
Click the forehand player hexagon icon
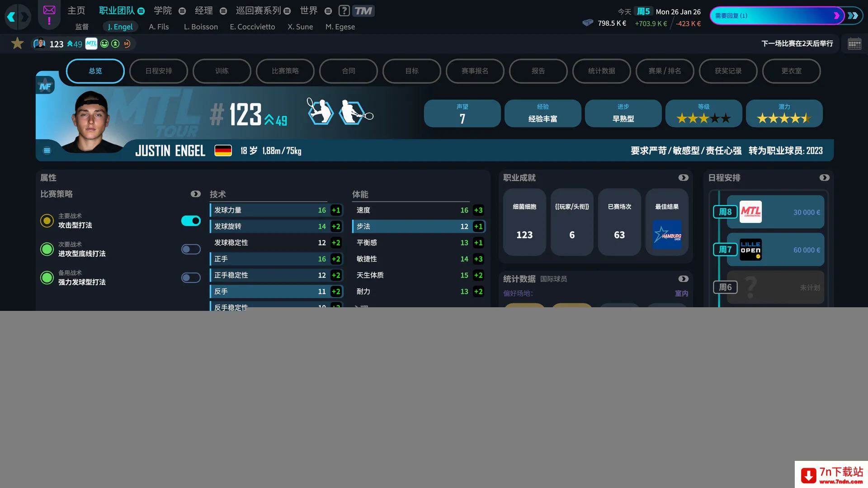pos(356,112)
